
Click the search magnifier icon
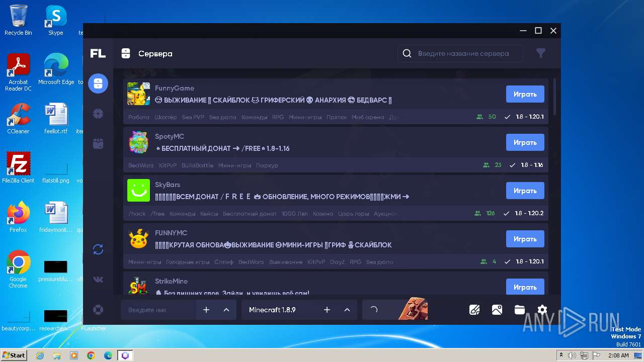[407, 53]
